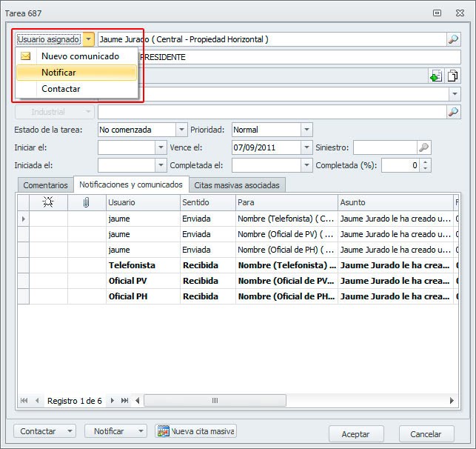
Task: Click the copy documents icon
Action: coord(452,76)
